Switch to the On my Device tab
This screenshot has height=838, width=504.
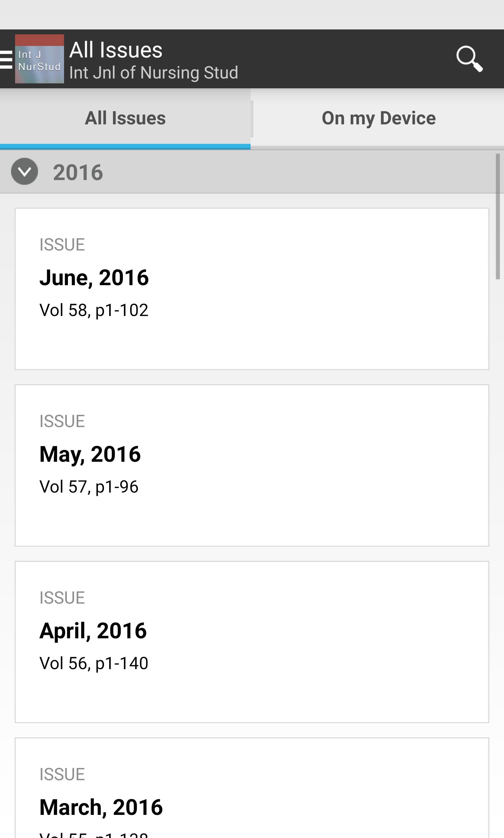point(378,118)
